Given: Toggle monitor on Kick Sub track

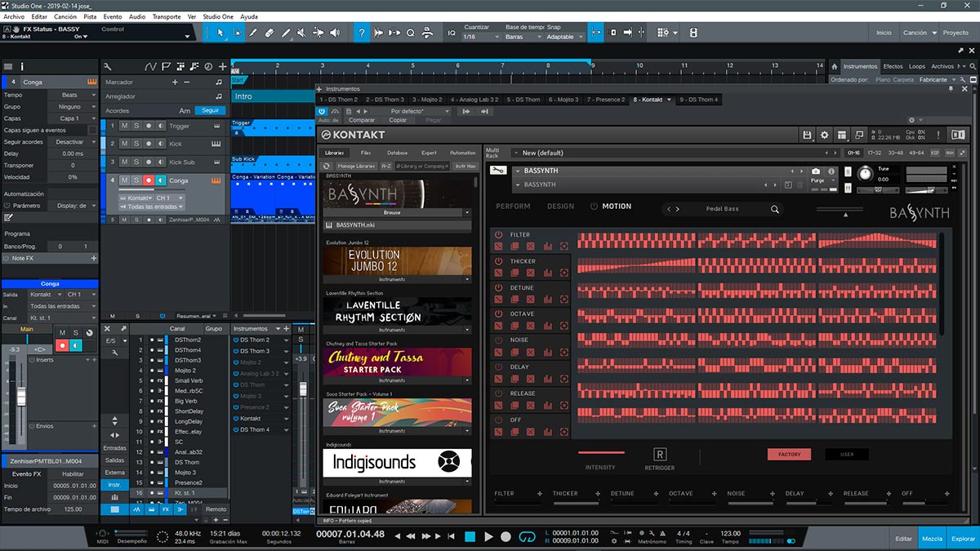Looking at the screenshot, I should click(161, 162).
